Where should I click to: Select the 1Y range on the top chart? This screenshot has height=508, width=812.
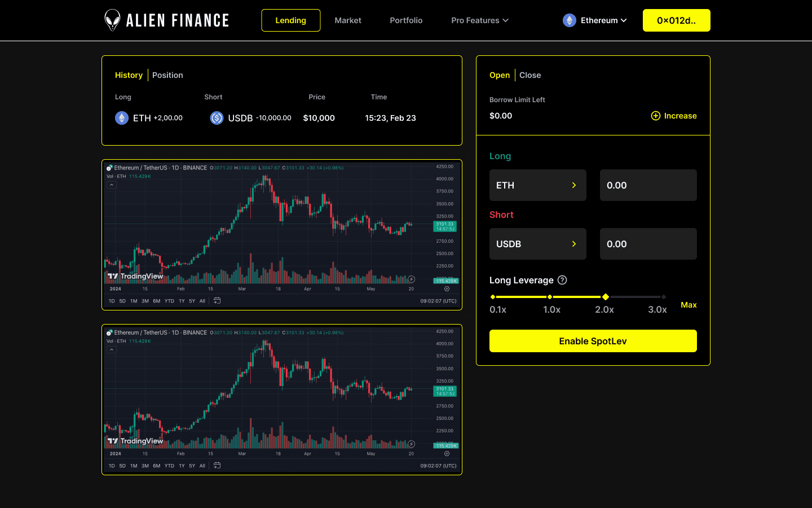tap(182, 301)
